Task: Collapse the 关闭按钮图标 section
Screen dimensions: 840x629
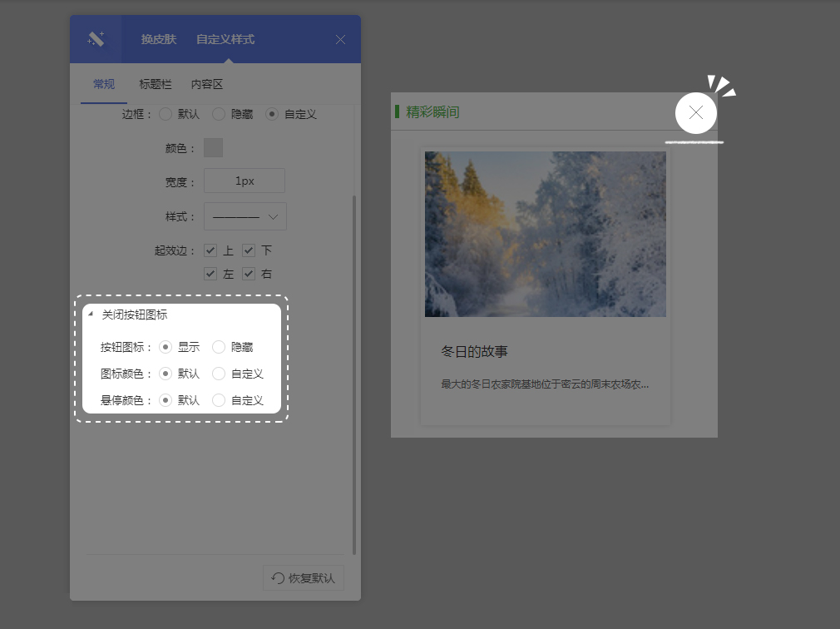Action: (x=91, y=314)
